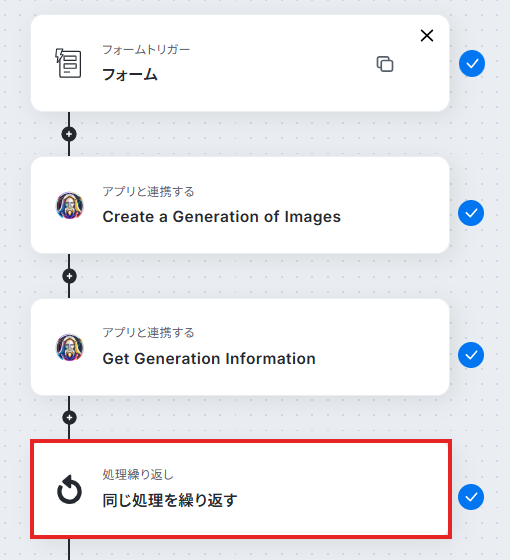Click アプリと連携する label above Get Generation Information
Image resolution: width=510 pixels, height=560 pixels.
148,333
